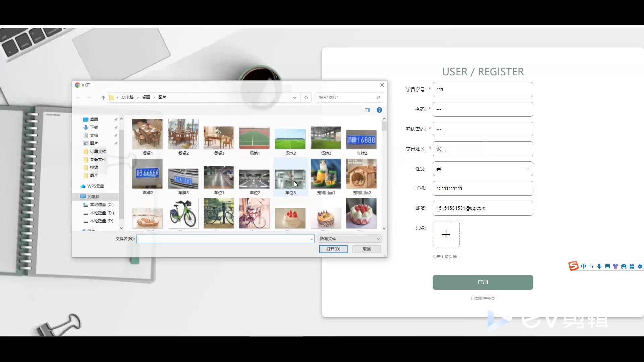The image size is (644, 362).
Task: Toggle the preview pane icon
Action: [x=367, y=110]
